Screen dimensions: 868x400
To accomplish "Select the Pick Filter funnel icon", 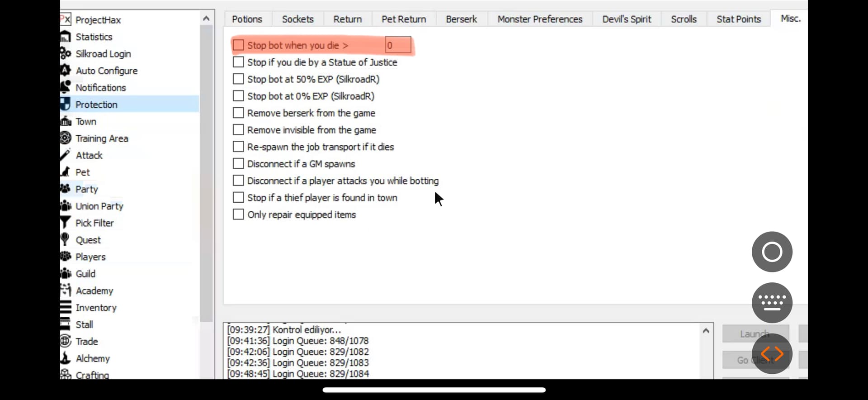I will pos(66,223).
